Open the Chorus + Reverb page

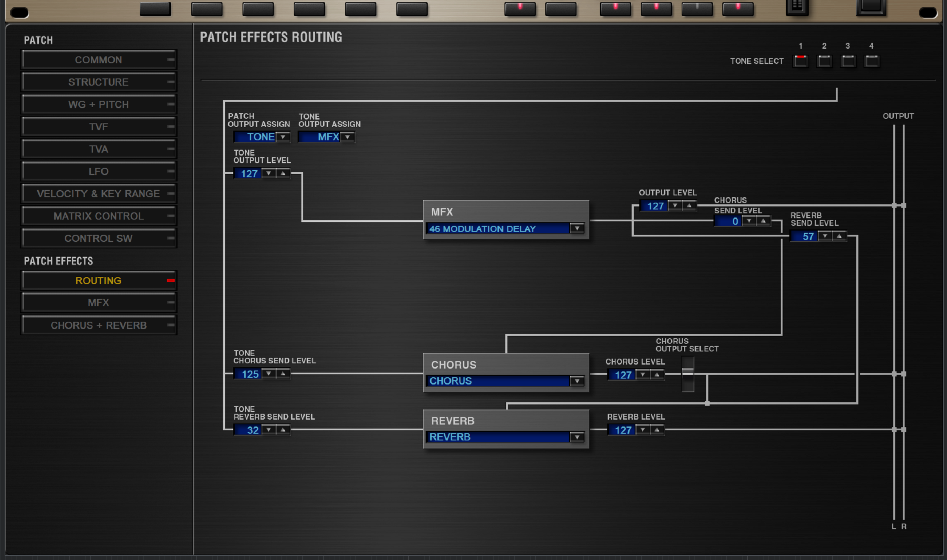(x=98, y=325)
